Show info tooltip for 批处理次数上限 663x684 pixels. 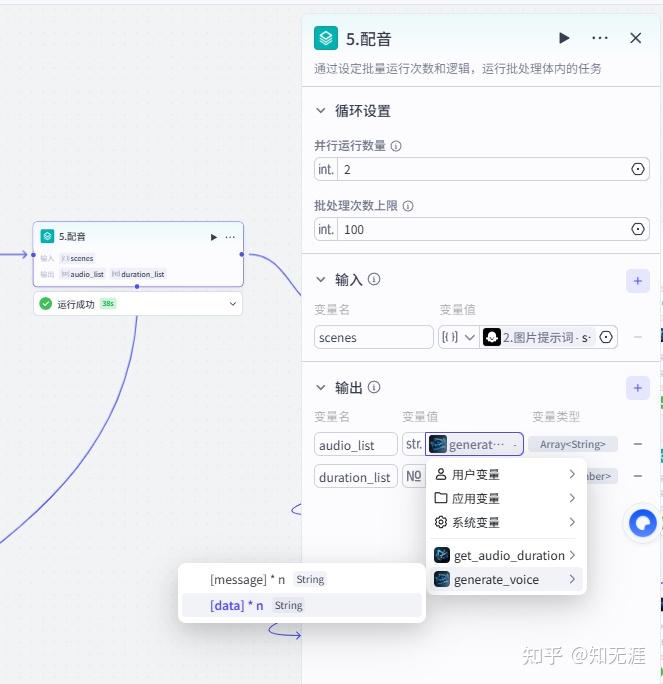coord(408,206)
